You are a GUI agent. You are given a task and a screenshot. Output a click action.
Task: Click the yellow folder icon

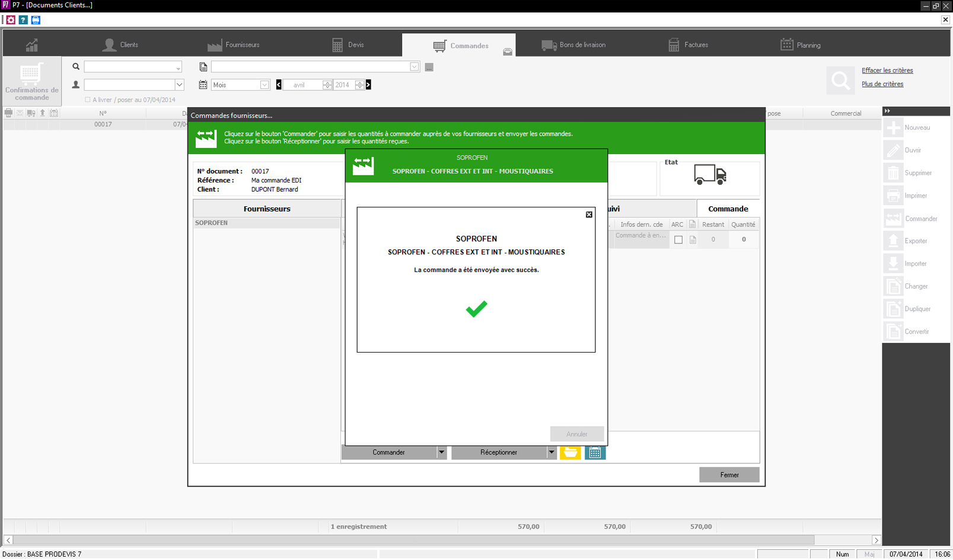[570, 453]
